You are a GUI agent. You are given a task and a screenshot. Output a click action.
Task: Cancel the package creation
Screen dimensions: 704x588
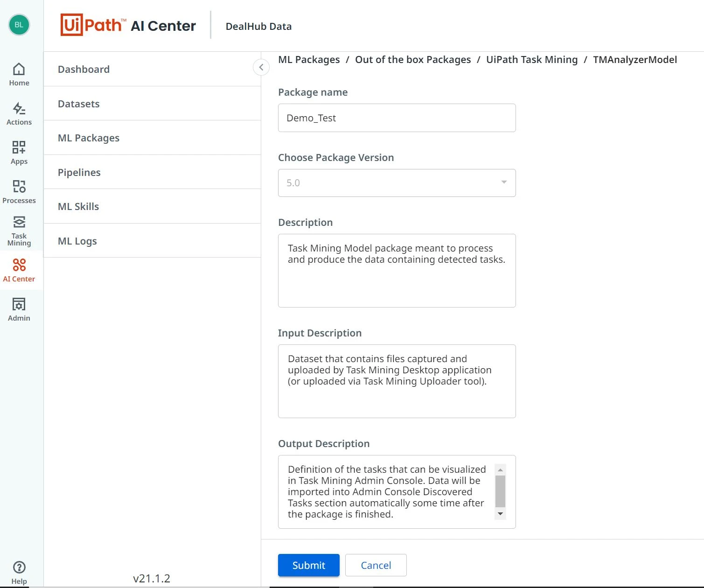coord(376,565)
